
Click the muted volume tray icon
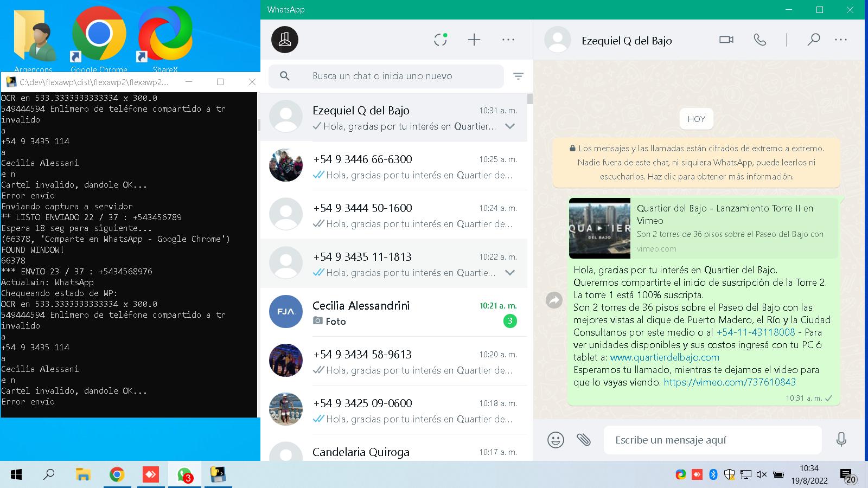click(x=761, y=475)
